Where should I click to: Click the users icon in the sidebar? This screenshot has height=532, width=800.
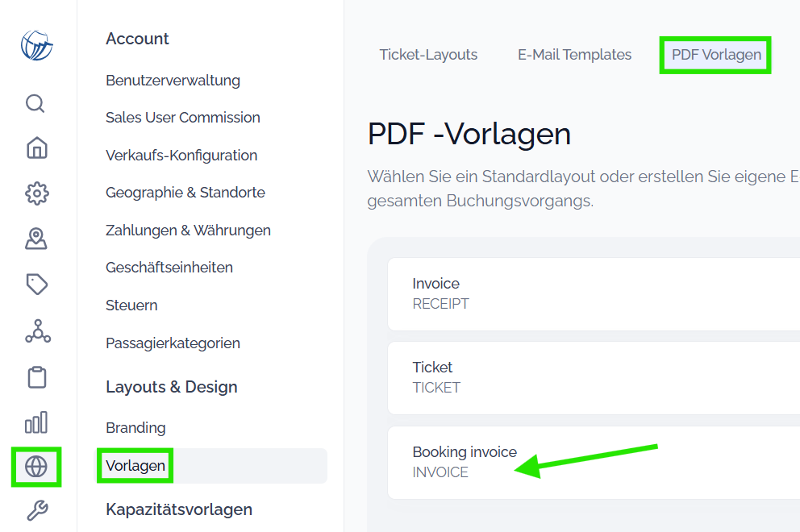(x=35, y=239)
